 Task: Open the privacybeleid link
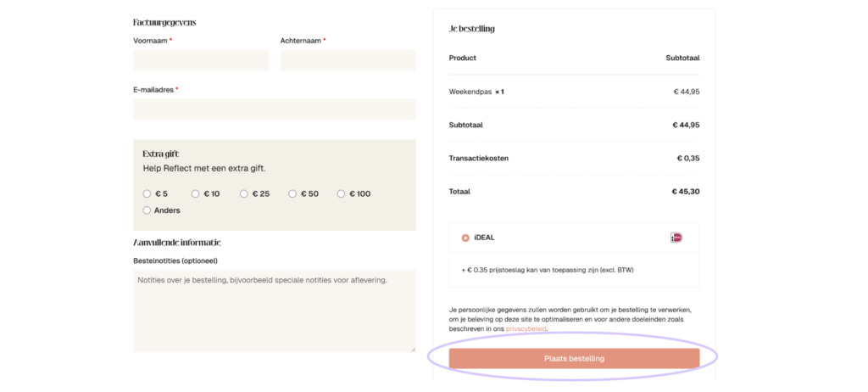pyautogui.click(x=526, y=328)
